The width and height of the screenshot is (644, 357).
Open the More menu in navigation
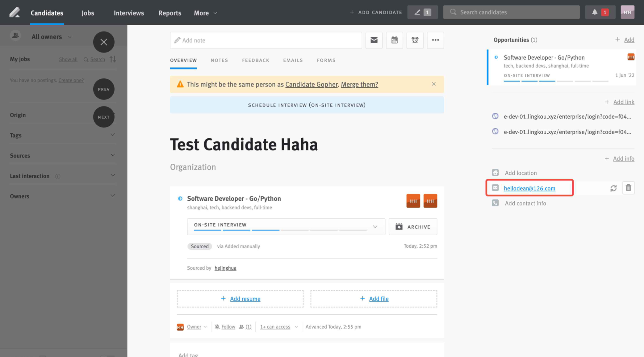(x=206, y=13)
